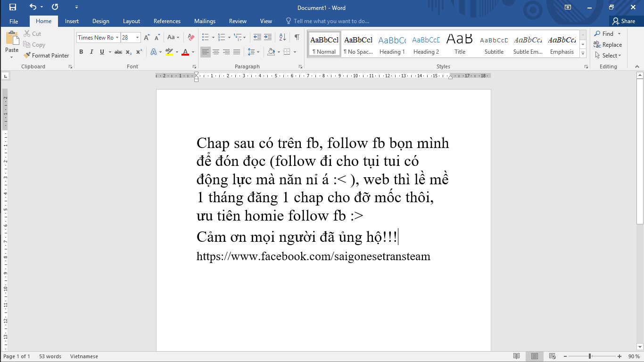The width and height of the screenshot is (644, 362).
Task: Click the Sort paragraph icon
Action: click(282, 37)
